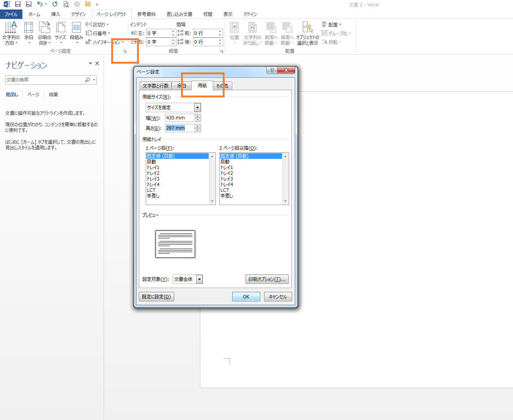This screenshot has width=513, height=420.
Task: Switch to その他 tab in page setup dialog
Action: 222,86
